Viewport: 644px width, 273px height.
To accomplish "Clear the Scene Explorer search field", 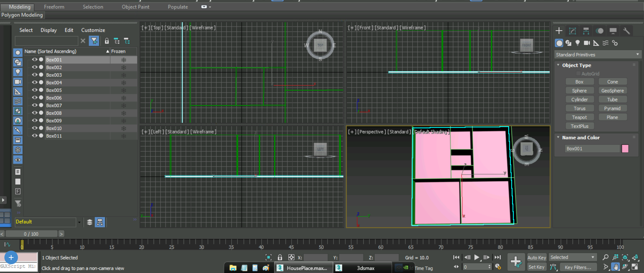I will pos(83,41).
